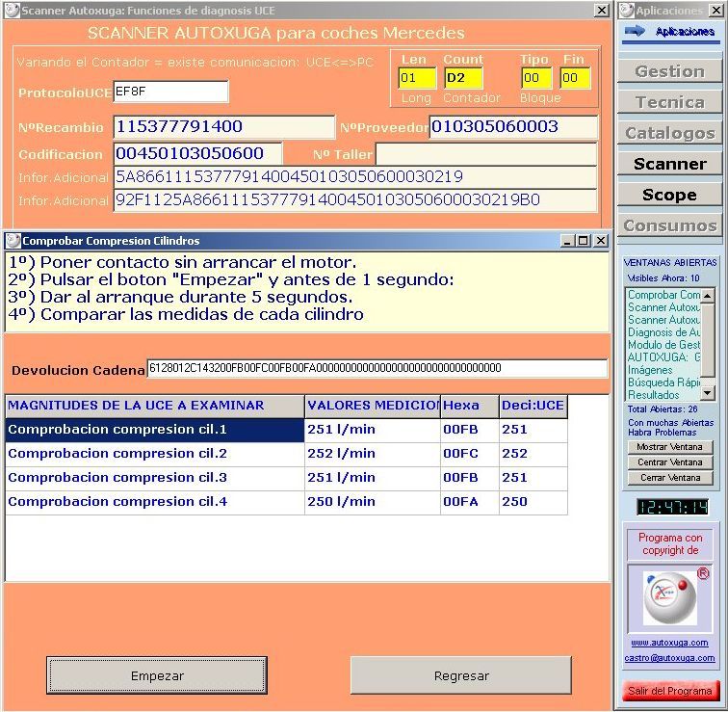Select 'Comprobar Com' in open windows list

tap(663, 295)
